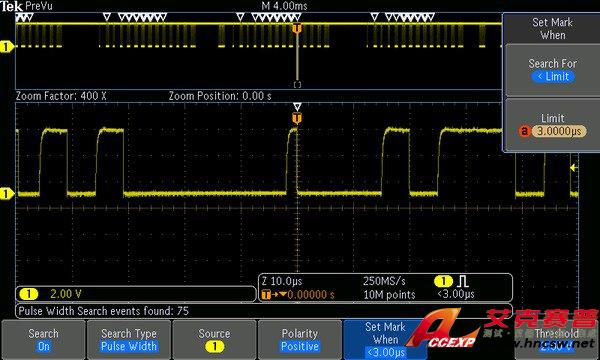The height and width of the screenshot is (360, 600).
Task: Click the Z 10.0µs zoom timebase readout
Action: coord(282,281)
